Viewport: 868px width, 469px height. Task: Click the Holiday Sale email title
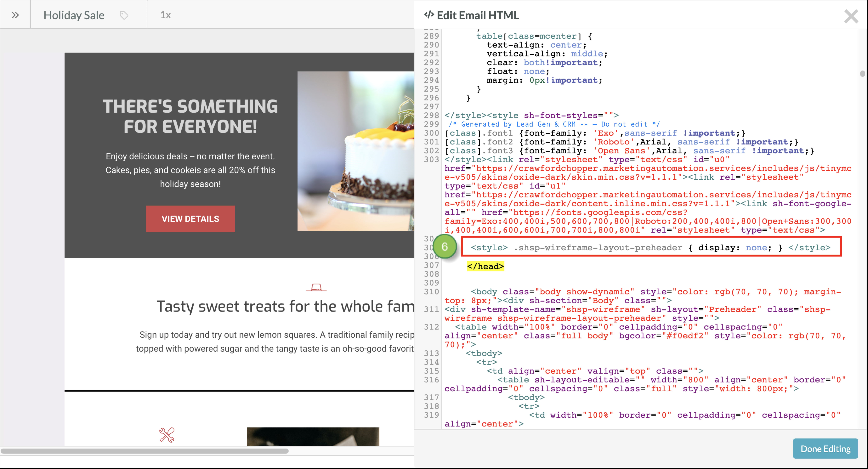[x=74, y=15]
